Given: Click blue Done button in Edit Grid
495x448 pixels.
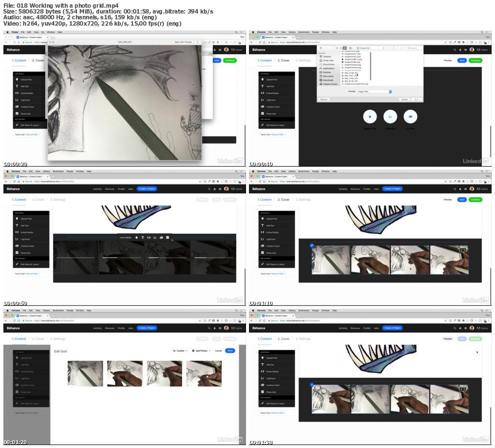Looking at the screenshot, I should tap(230, 351).
